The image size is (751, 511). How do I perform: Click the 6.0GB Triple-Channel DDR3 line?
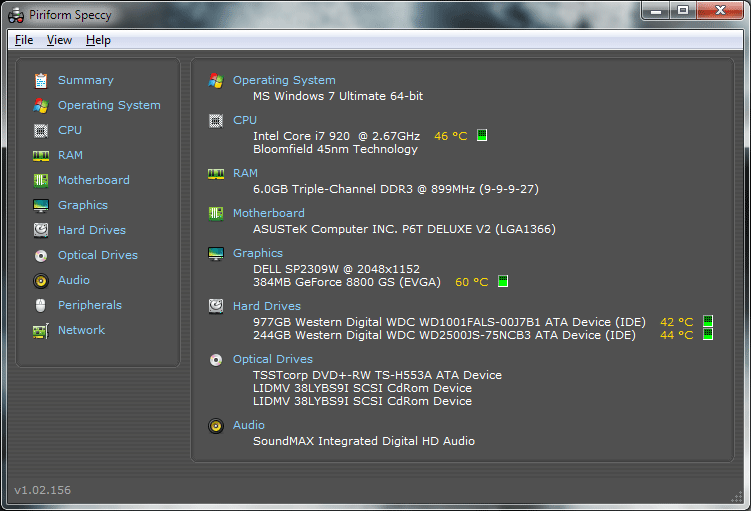click(396, 189)
